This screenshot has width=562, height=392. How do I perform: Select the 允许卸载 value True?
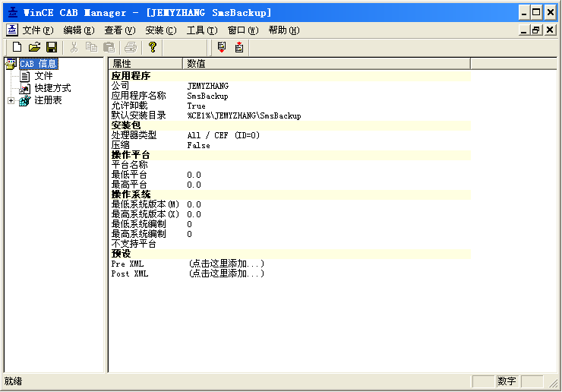tap(196, 106)
